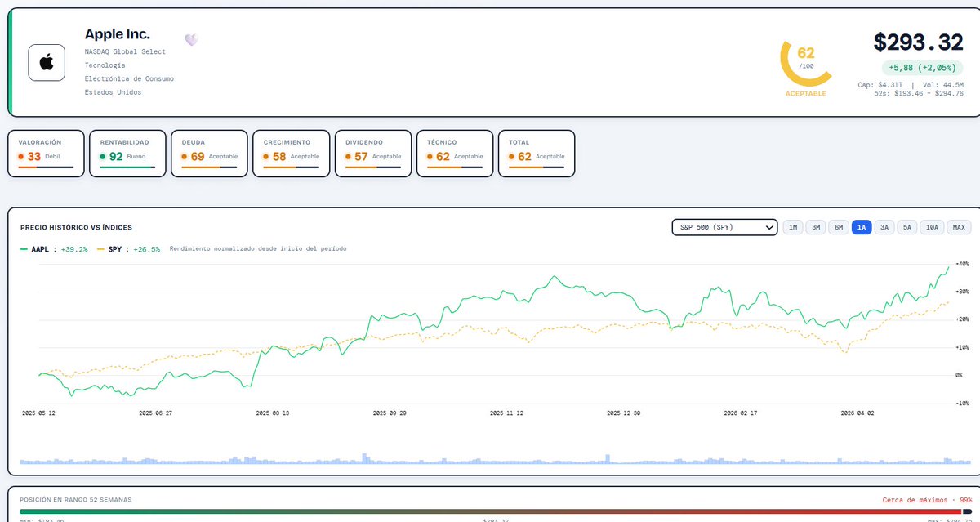Open the Deuda score card
The width and height of the screenshot is (980, 522).
[209, 153]
